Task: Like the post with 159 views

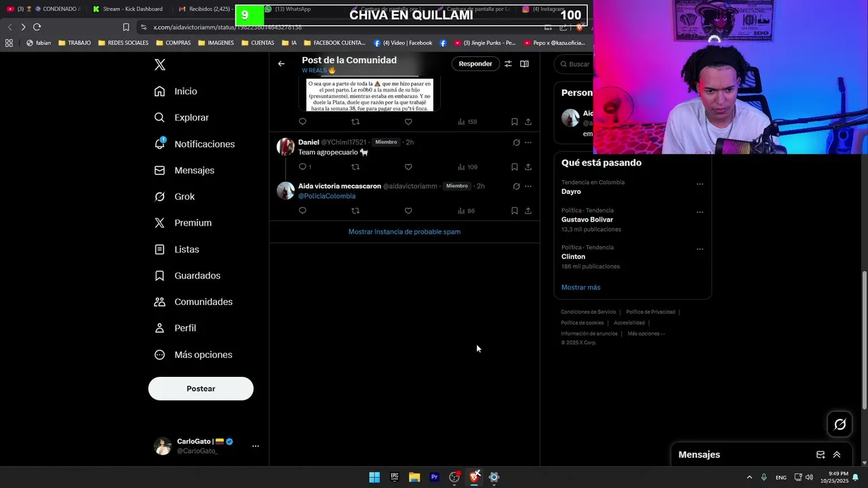Action: tap(408, 122)
